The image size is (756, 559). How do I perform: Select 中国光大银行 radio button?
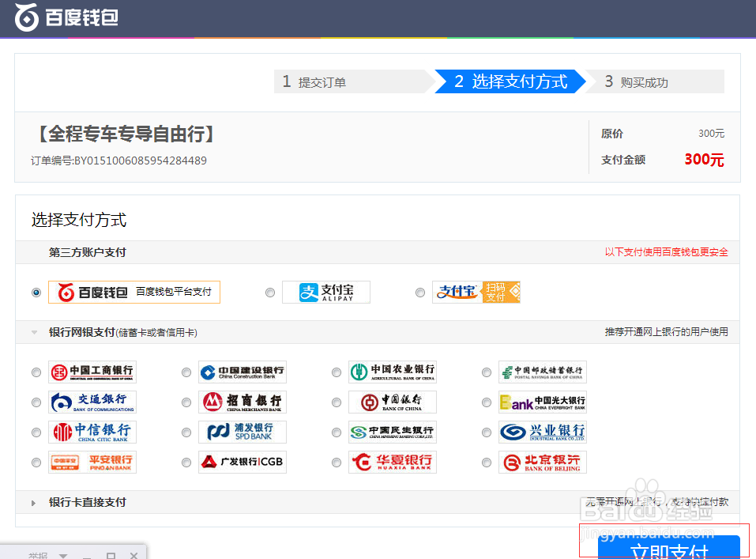click(x=487, y=402)
